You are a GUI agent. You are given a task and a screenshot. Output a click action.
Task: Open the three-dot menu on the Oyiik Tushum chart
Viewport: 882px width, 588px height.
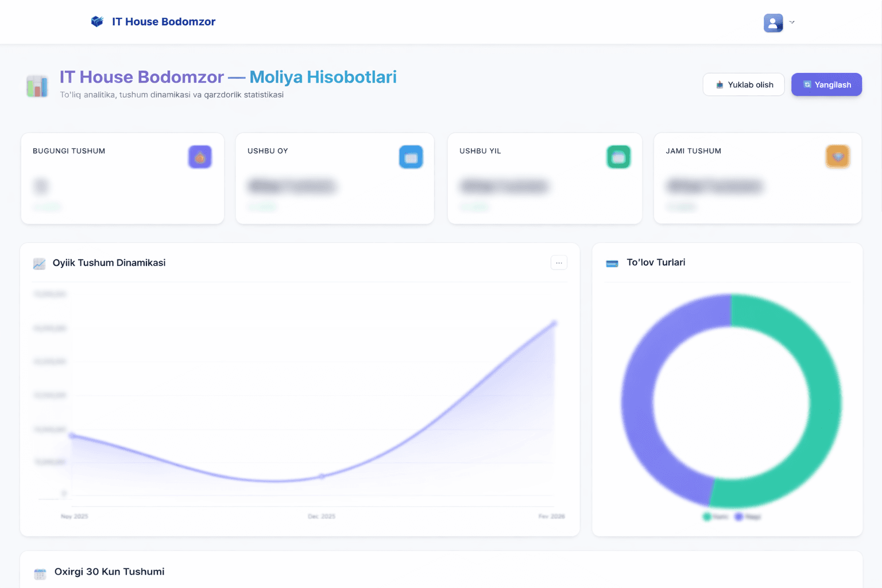coord(559,262)
